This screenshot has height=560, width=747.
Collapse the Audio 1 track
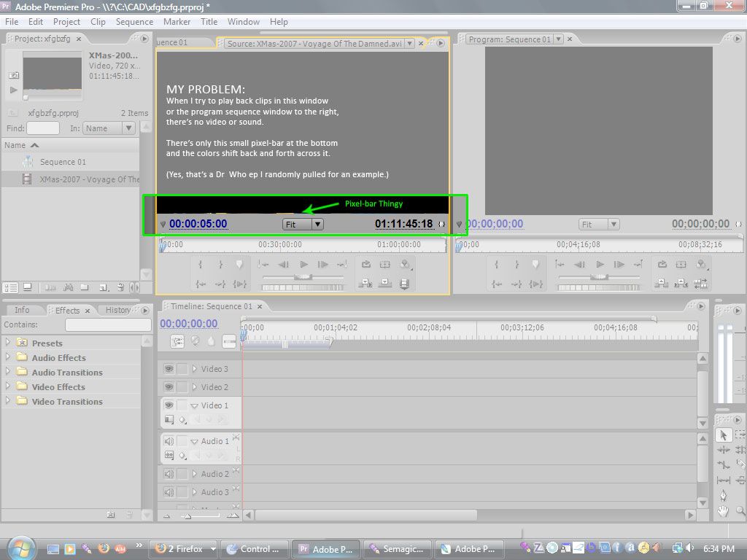[x=194, y=442]
